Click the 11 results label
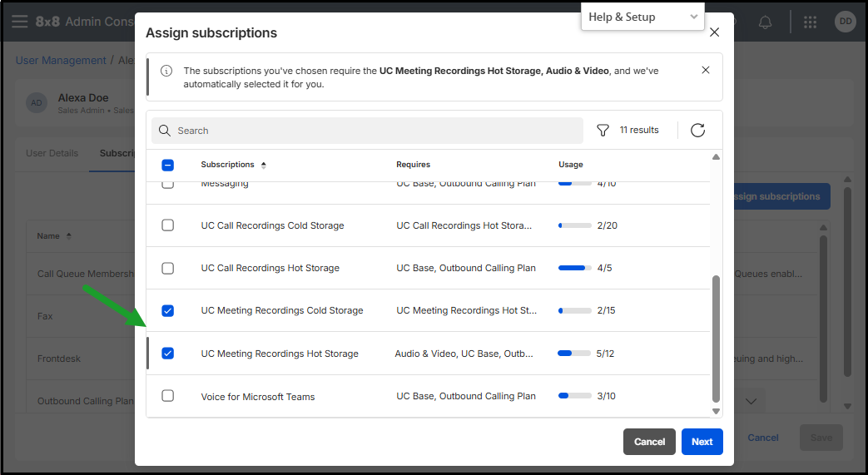 tap(639, 130)
